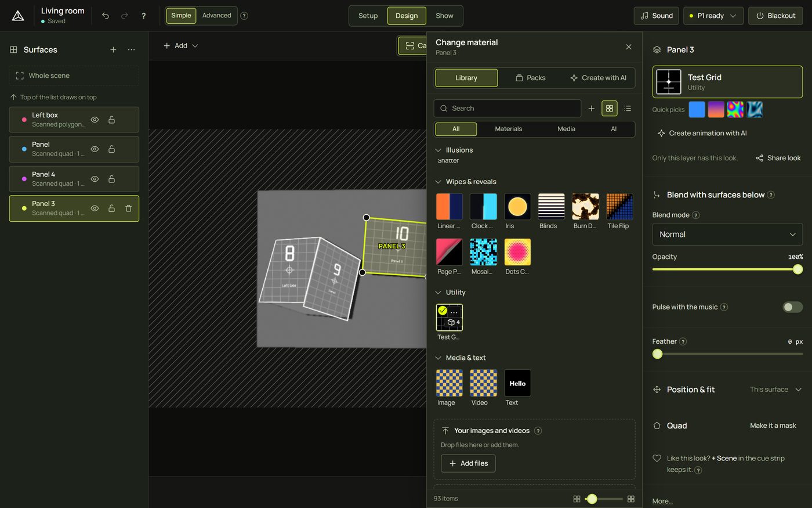
Task: Click Make it a mask
Action: [x=773, y=426]
